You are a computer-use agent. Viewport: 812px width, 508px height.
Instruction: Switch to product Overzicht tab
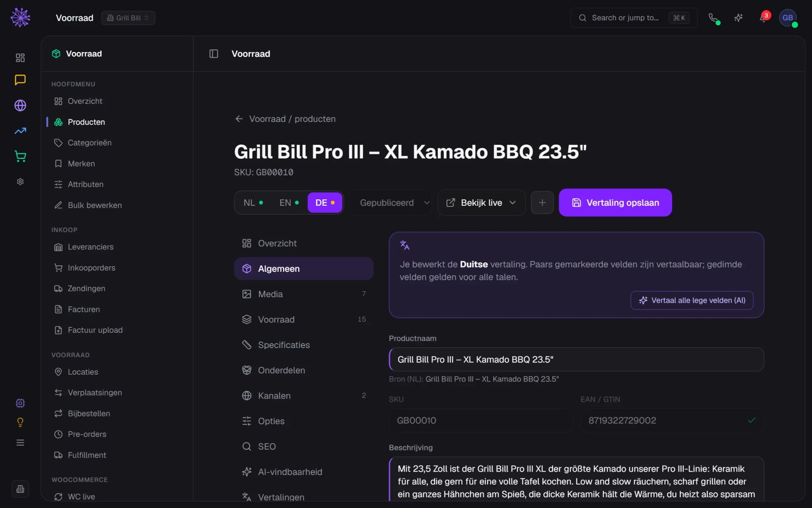(304, 243)
